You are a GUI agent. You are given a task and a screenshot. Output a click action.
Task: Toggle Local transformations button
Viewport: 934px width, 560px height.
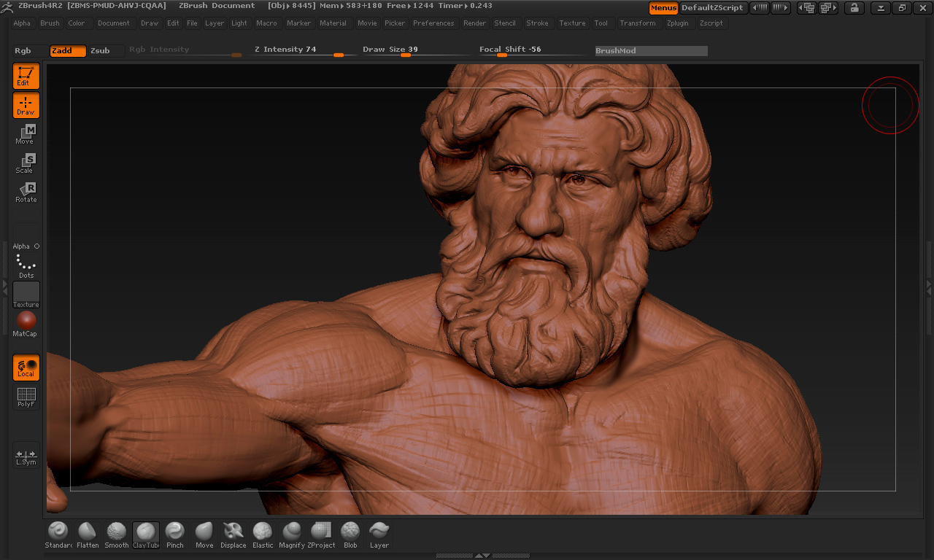[26, 368]
